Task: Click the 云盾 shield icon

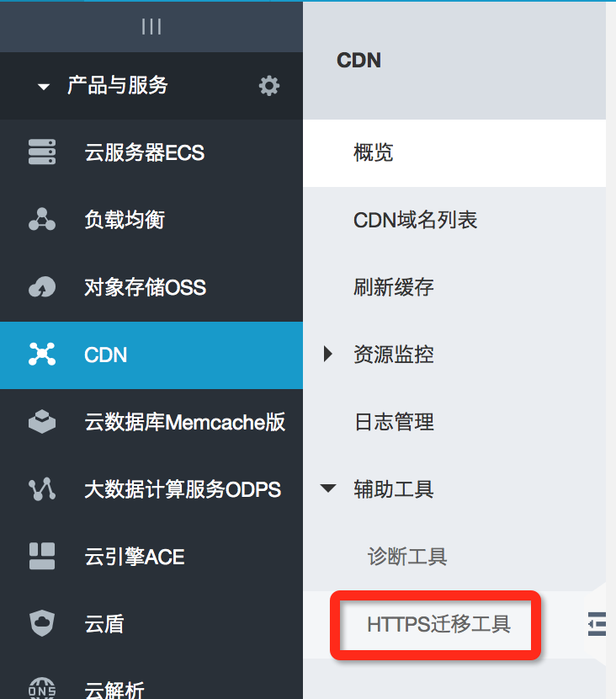Action: point(42,624)
